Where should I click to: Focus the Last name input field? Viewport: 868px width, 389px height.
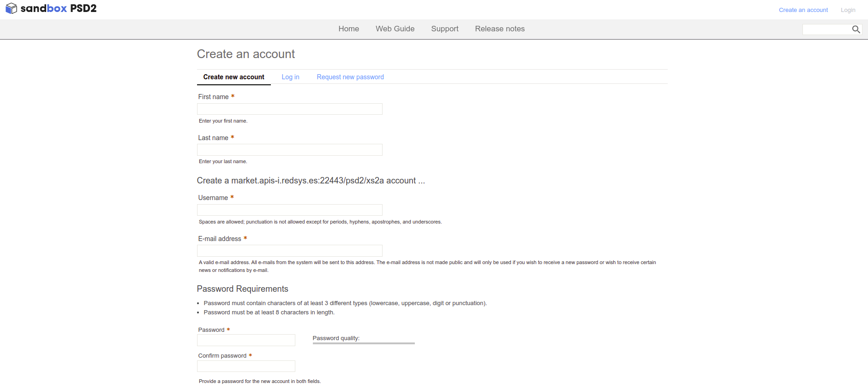point(289,150)
